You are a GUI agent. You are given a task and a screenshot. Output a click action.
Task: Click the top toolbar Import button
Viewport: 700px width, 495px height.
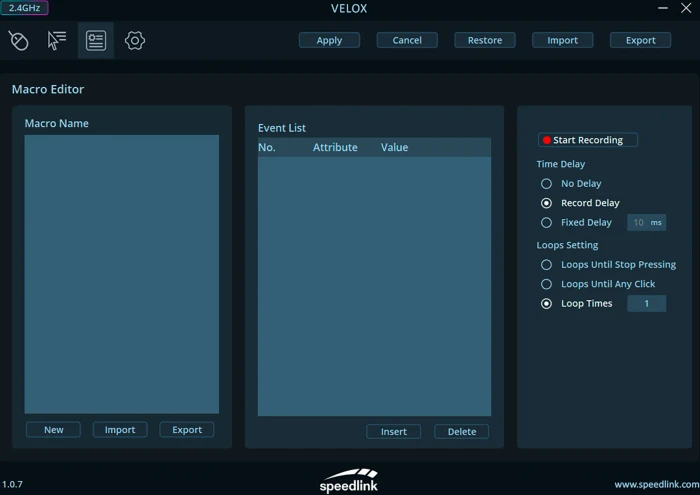click(562, 40)
